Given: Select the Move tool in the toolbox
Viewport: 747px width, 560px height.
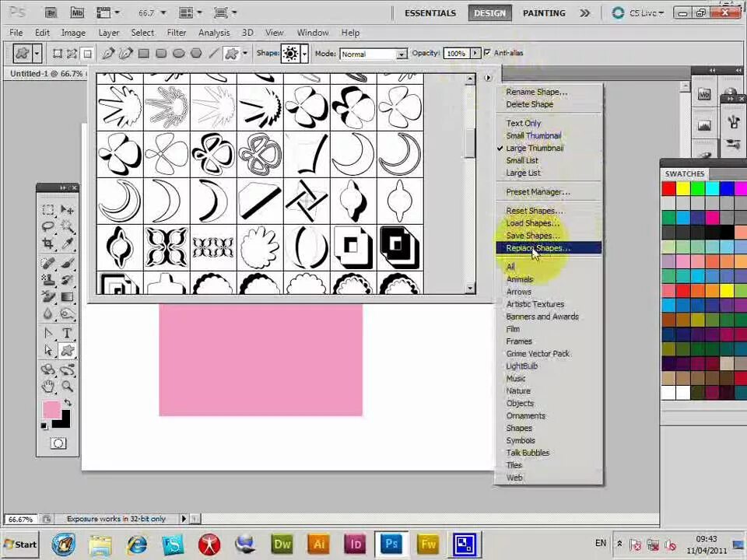Looking at the screenshot, I should [x=67, y=209].
